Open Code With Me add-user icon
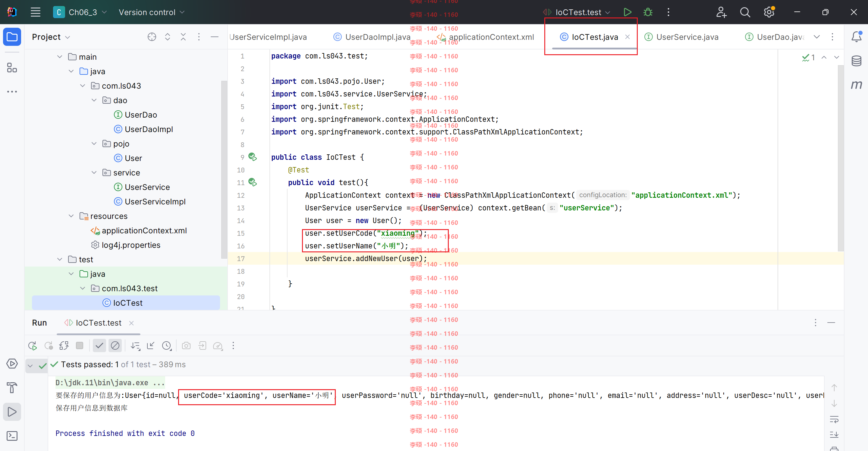The image size is (868, 451). coord(721,12)
